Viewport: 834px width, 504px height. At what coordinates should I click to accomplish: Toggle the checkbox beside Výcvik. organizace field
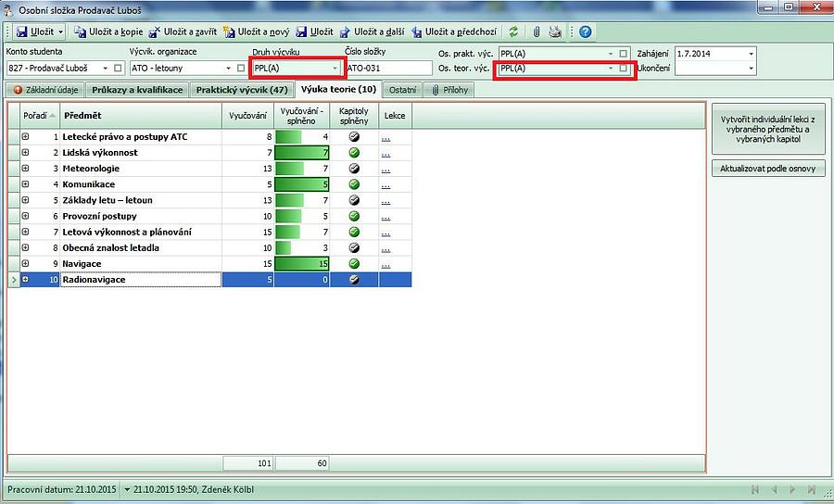[x=240, y=69]
